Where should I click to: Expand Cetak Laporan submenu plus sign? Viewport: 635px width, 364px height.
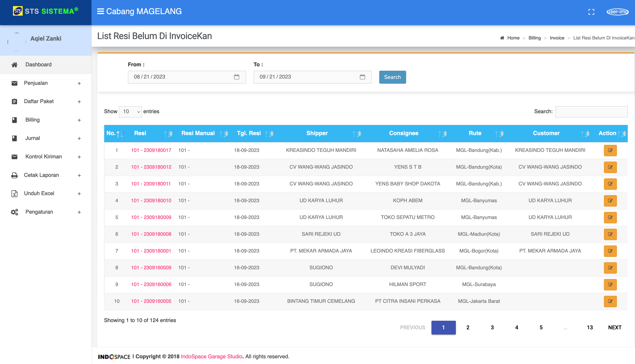(79, 176)
